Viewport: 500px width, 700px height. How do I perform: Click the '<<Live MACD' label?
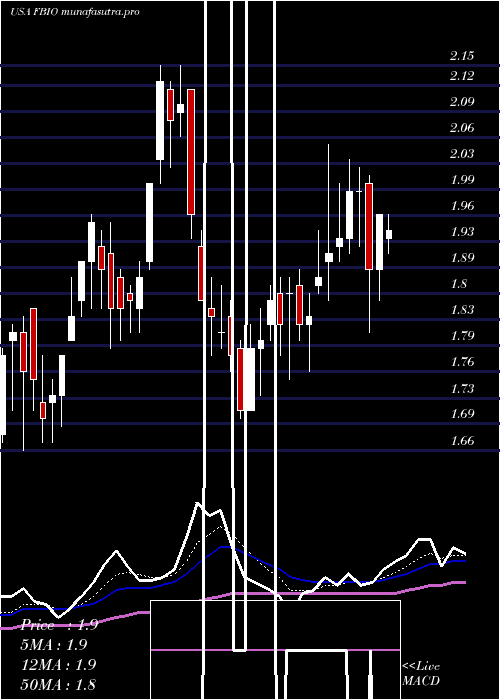(x=421, y=674)
